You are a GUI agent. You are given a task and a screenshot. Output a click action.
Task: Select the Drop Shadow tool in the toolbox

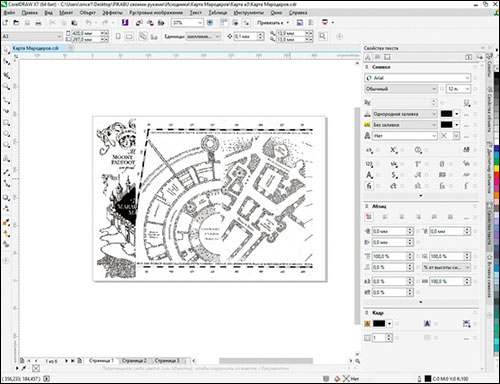click(x=6, y=198)
